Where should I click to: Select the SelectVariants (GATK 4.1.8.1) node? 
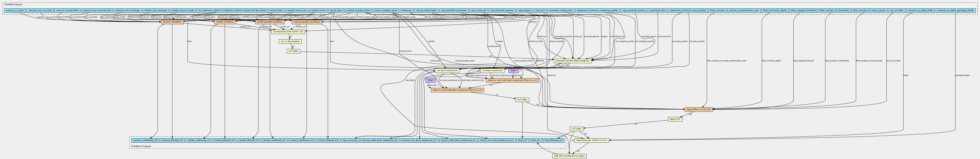[x=591, y=140]
